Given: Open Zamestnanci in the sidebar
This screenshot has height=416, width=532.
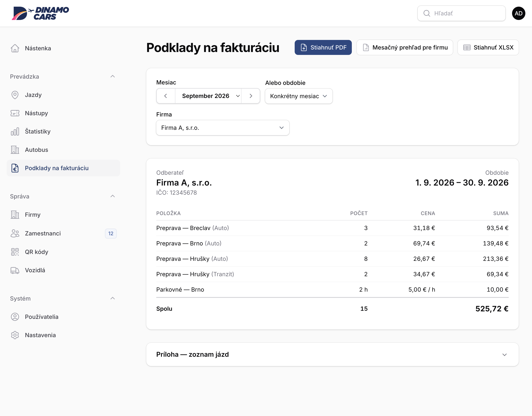Looking at the screenshot, I should point(63,233).
